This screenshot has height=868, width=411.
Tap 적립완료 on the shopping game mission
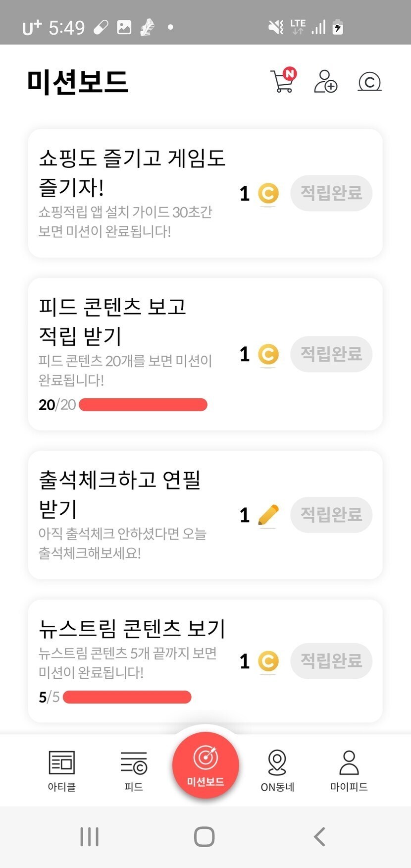331,193
